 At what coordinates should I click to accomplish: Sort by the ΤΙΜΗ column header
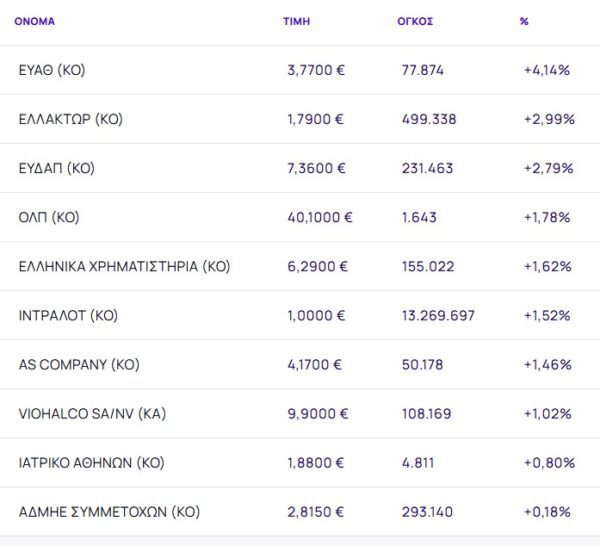click(x=297, y=21)
